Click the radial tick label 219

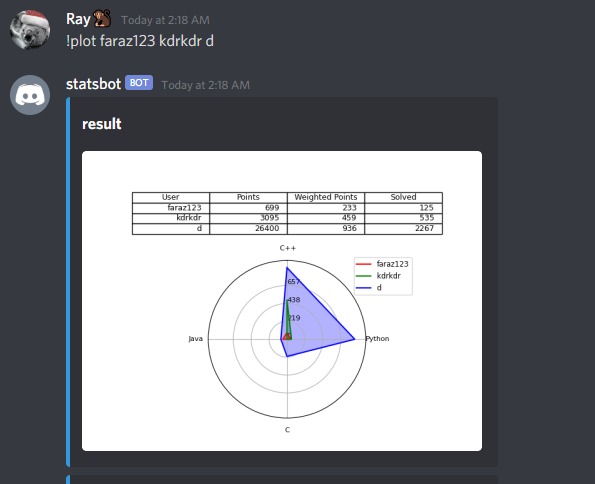point(294,318)
